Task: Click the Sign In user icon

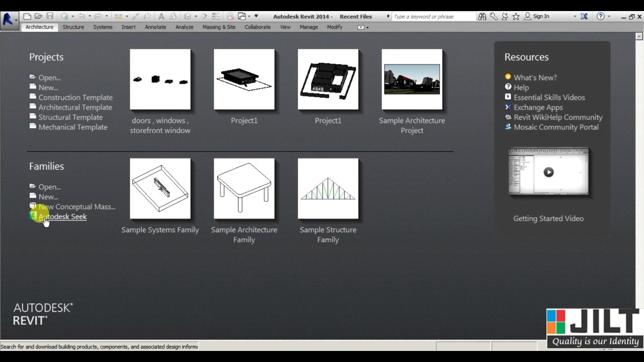Action: pyautogui.click(x=527, y=17)
